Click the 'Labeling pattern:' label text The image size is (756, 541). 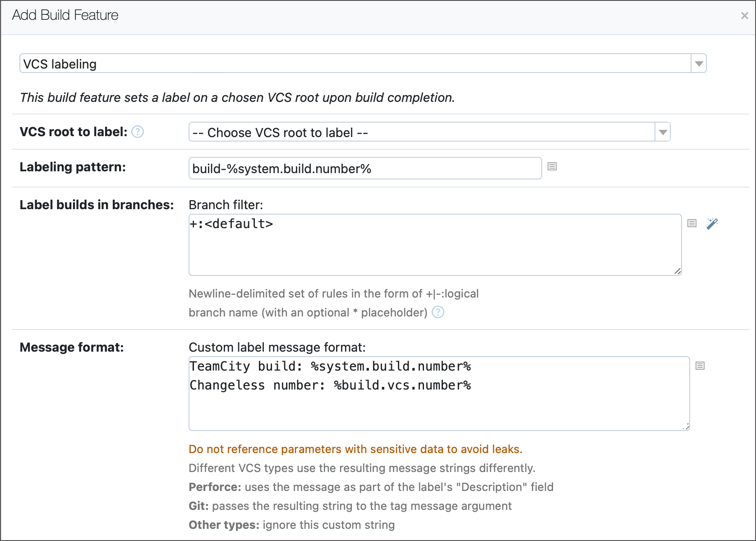(x=73, y=167)
